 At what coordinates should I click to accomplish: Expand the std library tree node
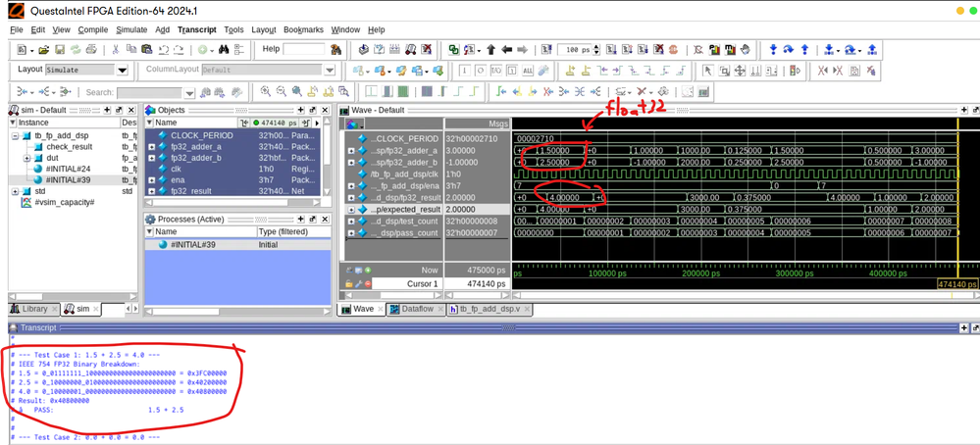[15, 191]
